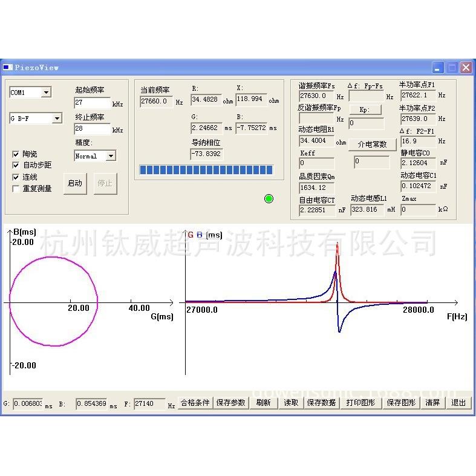This screenshot has width=476, height=476.
Task: Click the 刷新 refresh button
Action: 264,403
